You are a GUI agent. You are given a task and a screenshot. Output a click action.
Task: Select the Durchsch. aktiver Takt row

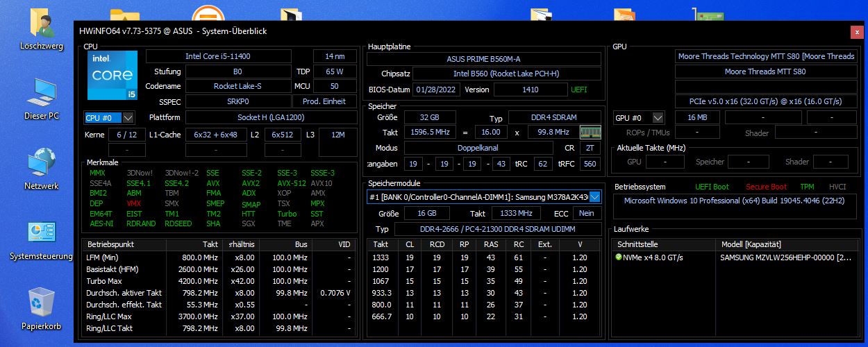click(221, 293)
